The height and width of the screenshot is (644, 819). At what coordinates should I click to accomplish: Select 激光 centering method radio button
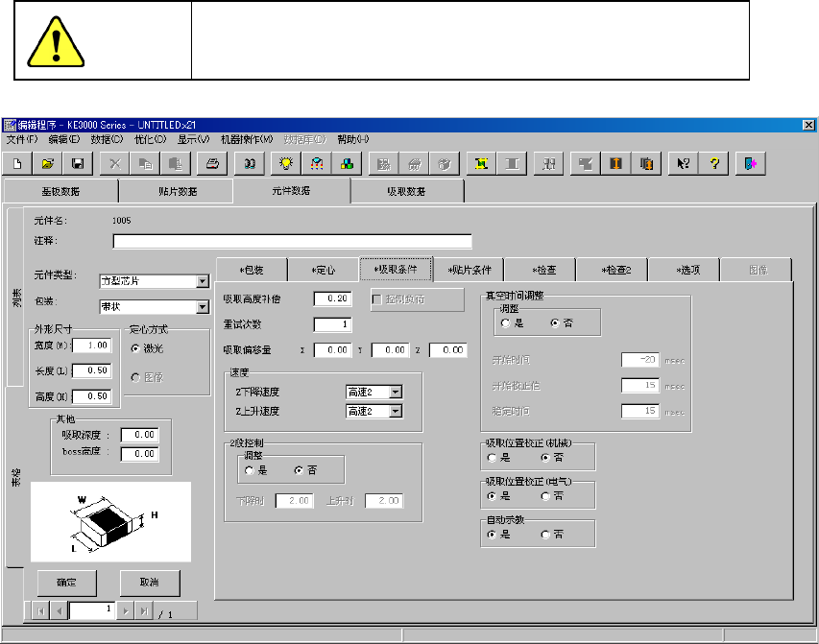click(135, 348)
